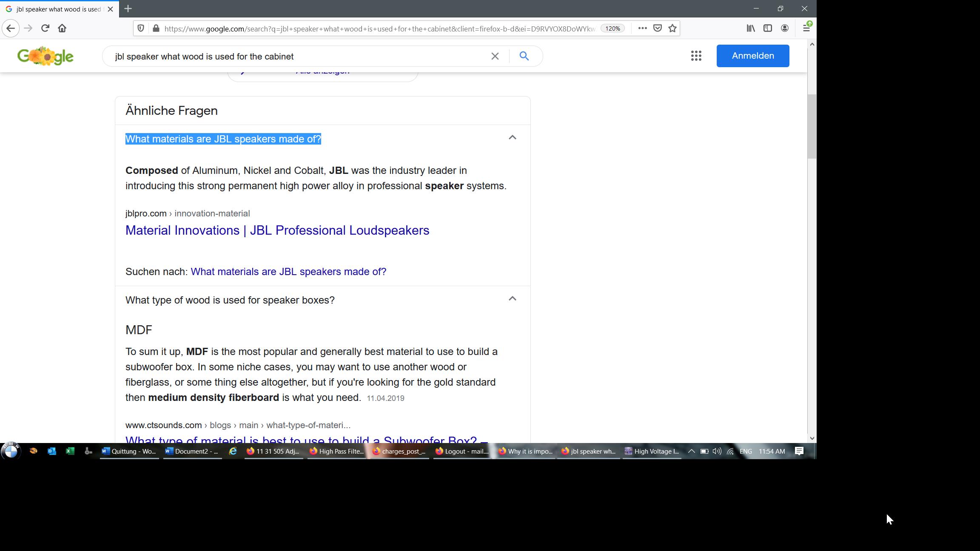The image size is (980, 551).
Task: Bookmark this page with the star
Action: pyautogui.click(x=672, y=28)
